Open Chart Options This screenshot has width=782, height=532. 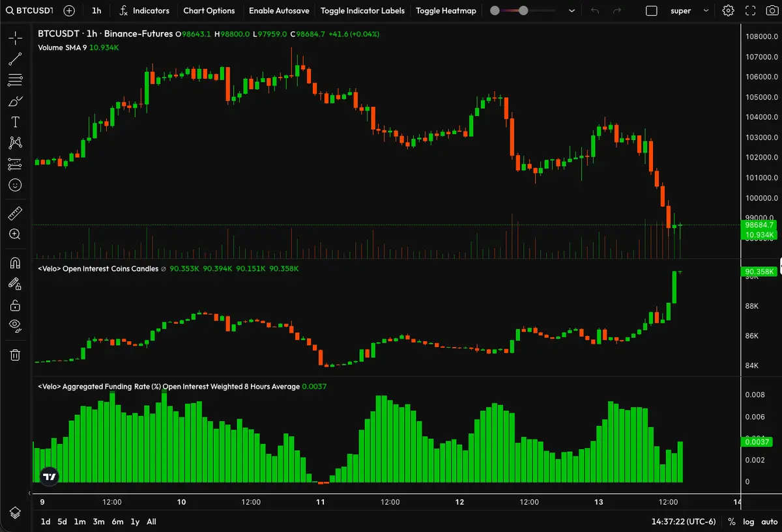coord(209,10)
